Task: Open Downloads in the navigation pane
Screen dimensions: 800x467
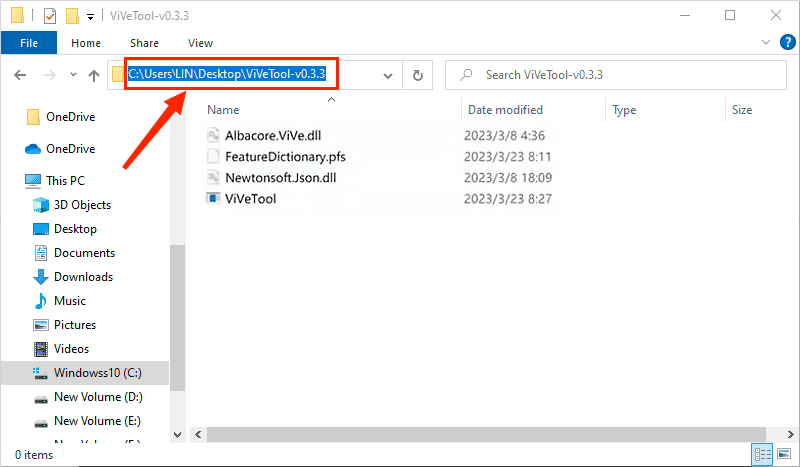Action: click(83, 277)
